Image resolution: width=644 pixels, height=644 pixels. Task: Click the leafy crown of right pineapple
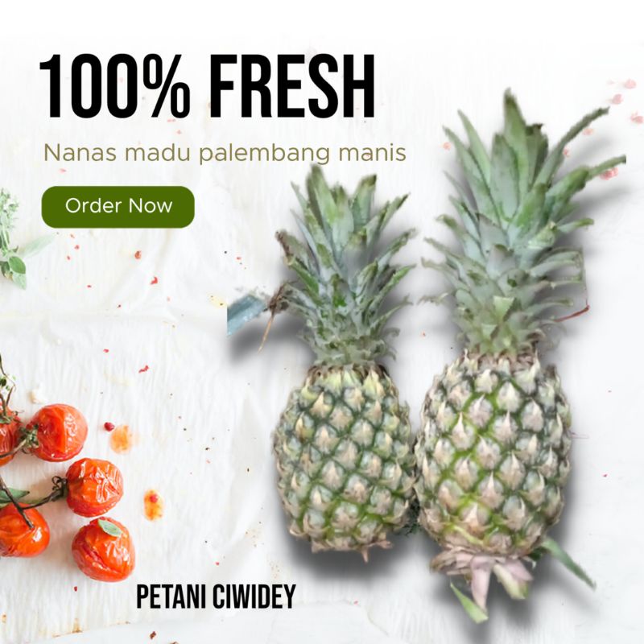[522, 222]
